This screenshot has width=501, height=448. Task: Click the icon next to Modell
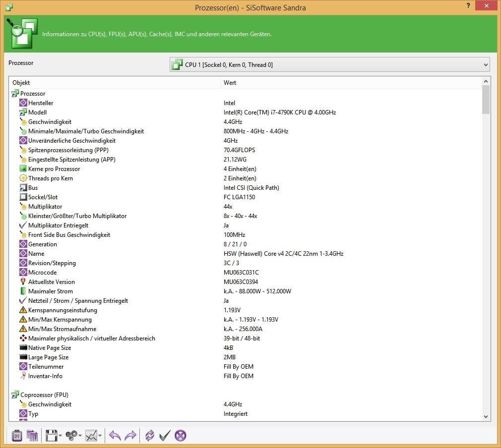23,112
